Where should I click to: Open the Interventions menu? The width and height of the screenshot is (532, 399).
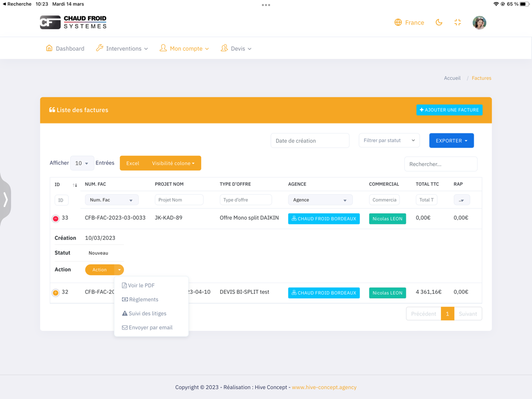click(x=122, y=48)
